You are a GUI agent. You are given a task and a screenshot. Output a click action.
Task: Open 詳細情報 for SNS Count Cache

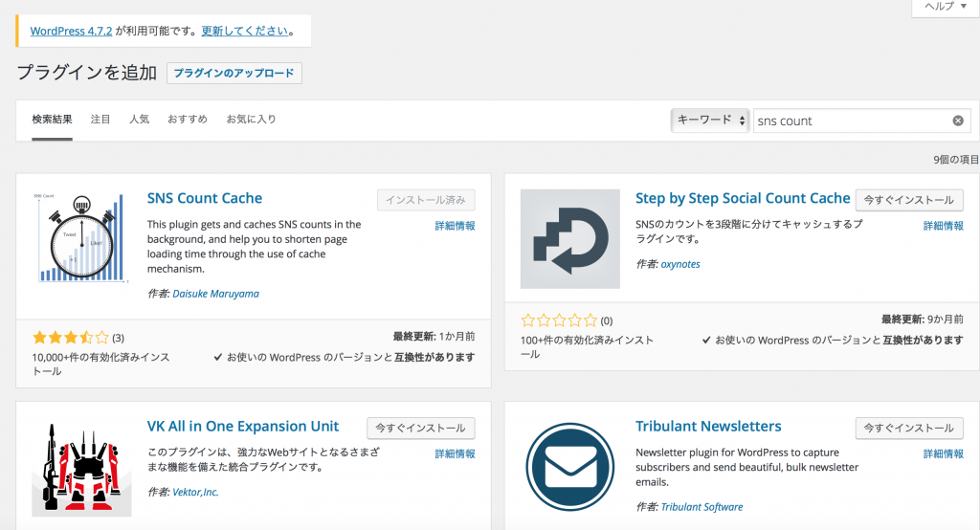click(455, 227)
